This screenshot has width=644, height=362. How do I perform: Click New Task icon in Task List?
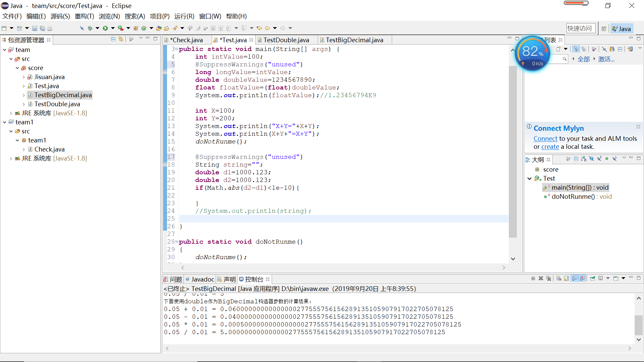tap(558, 49)
